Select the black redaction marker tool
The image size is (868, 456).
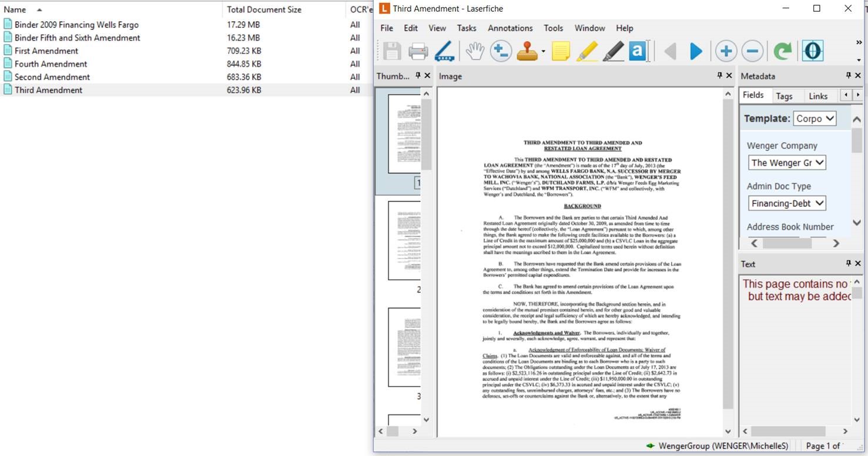pyautogui.click(x=612, y=52)
